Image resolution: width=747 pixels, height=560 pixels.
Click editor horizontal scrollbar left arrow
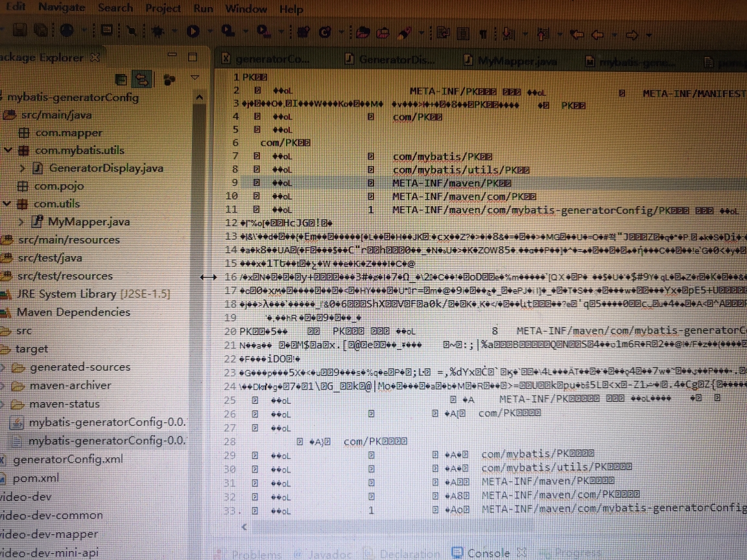(x=244, y=527)
